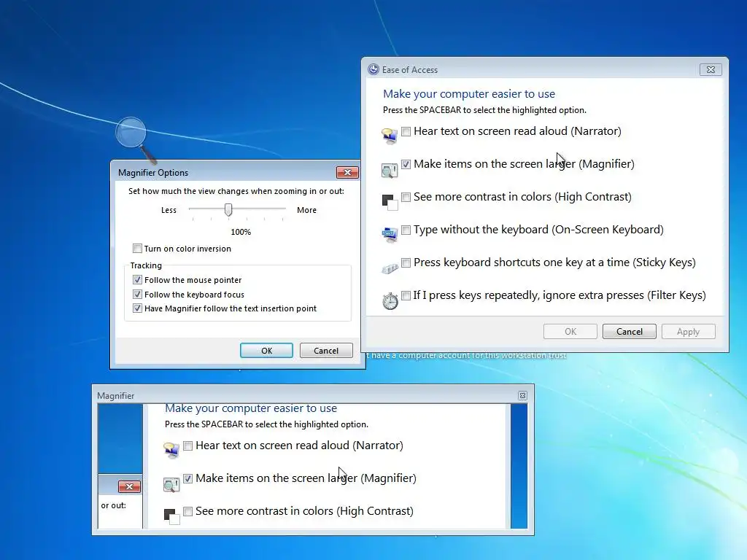Click Cancel in Magnifier Options
Viewport: 747px width, 560px height.
tap(326, 351)
